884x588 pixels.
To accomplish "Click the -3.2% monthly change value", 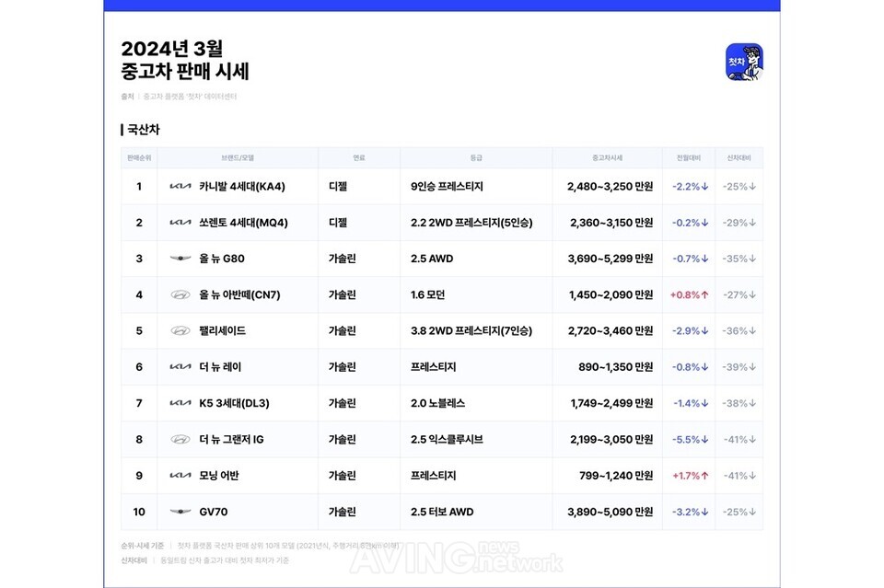I will (x=690, y=512).
